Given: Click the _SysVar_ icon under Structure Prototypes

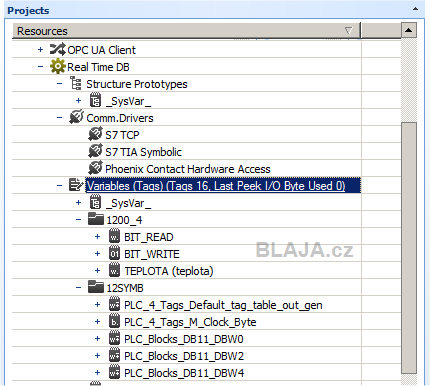Looking at the screenshot, I should coord(95,100).
